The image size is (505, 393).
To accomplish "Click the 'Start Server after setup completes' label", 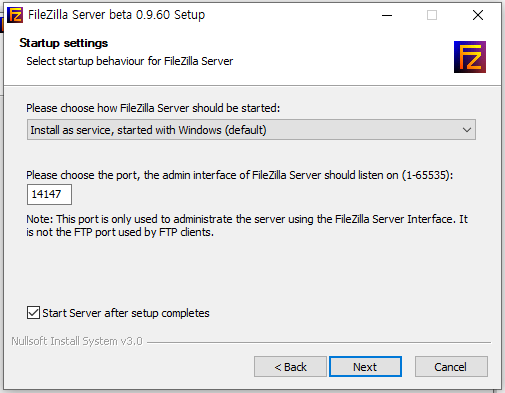I will point(126,313).
